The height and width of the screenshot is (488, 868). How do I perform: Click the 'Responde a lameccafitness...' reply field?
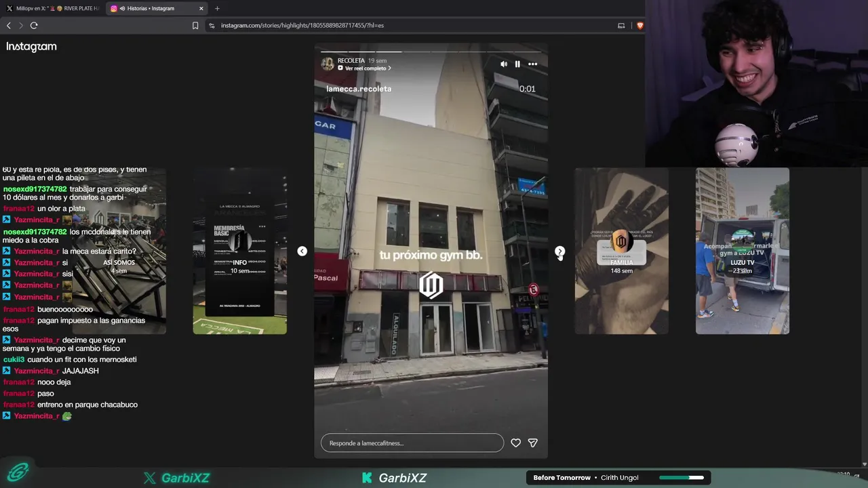[412, 443]
